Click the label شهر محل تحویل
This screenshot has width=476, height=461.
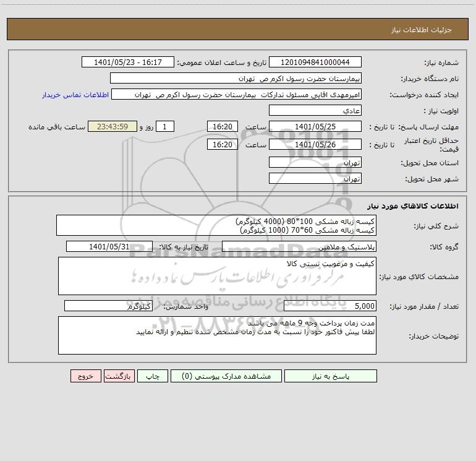(x=431, y=179)
